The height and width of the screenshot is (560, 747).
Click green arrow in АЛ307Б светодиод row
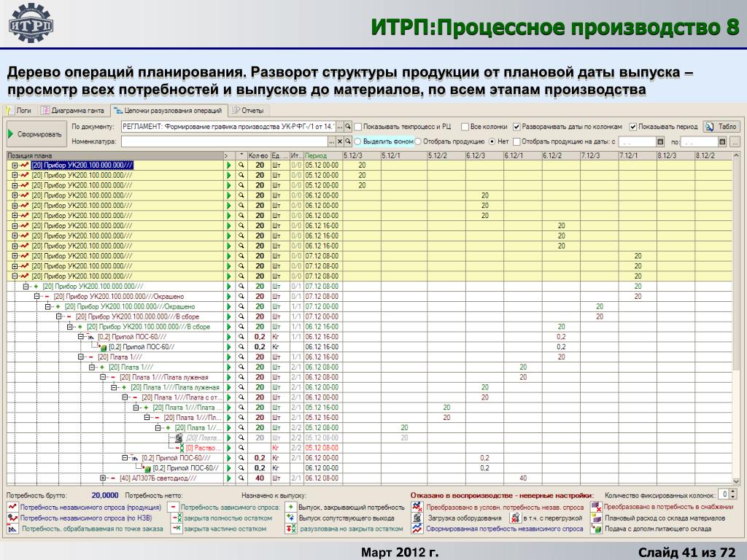(x=228, y=478)
